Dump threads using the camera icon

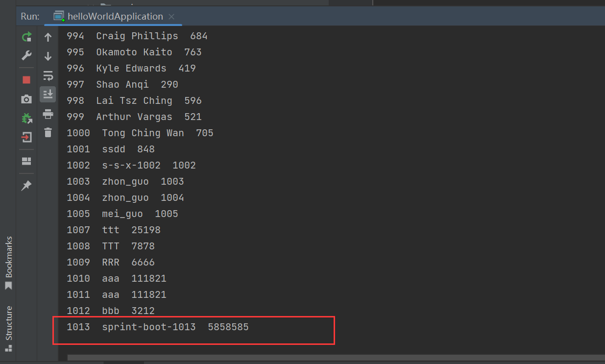(x=26, y=99)
